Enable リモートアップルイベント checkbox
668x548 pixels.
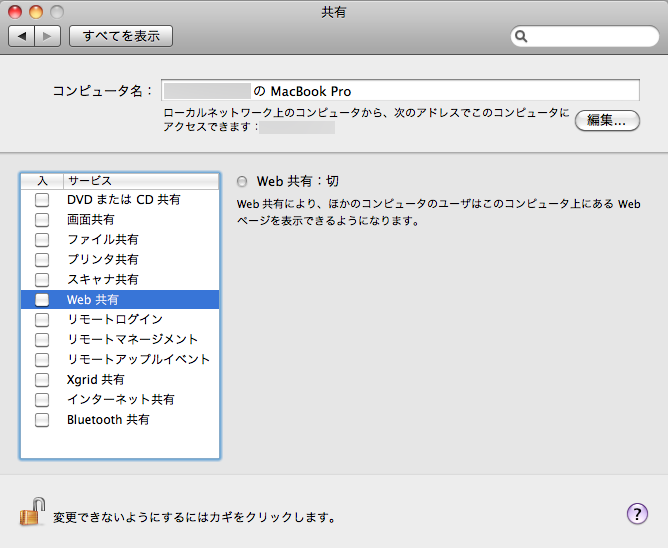coord(42,360)
